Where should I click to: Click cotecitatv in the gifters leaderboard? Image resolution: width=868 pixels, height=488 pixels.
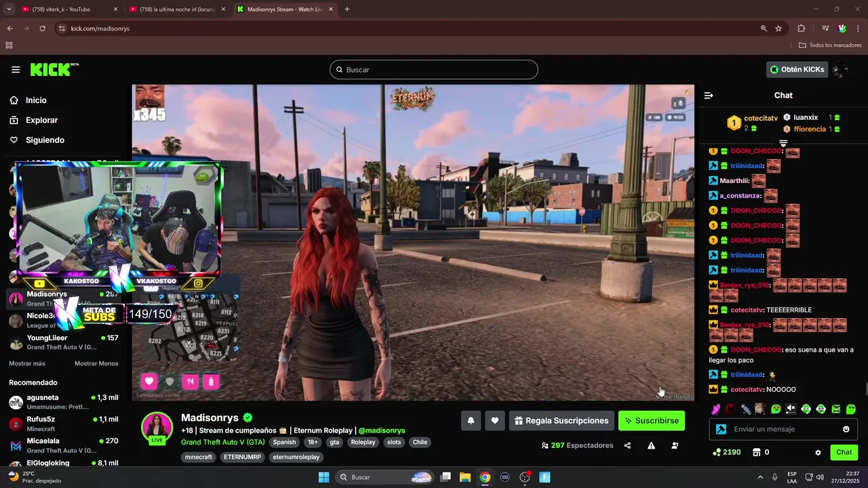pos(760,118)
